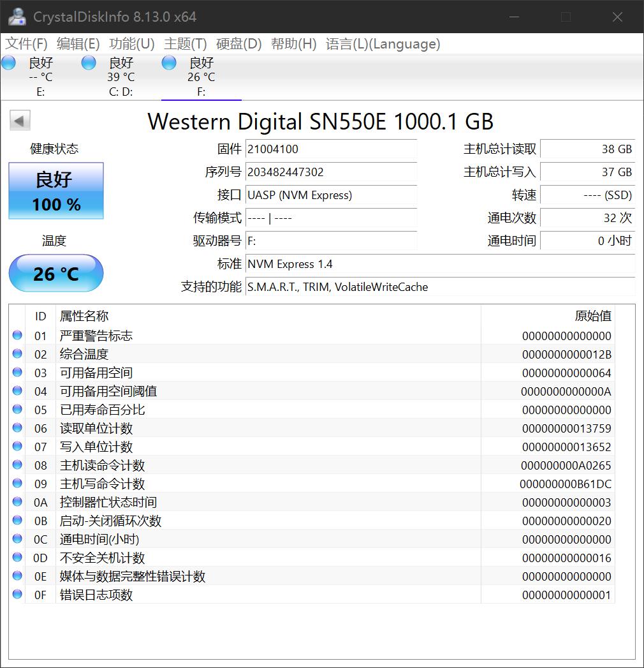Switch to the E: drive tab
644x668 pixels.
click(x=40, y=77)
